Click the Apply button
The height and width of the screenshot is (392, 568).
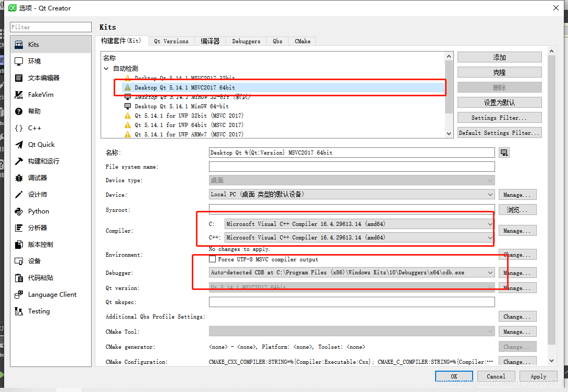pos(538,376)
